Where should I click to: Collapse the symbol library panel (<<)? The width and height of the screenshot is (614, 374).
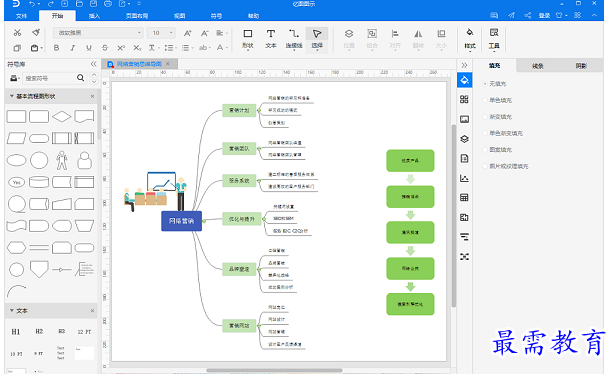click(93, 64)
